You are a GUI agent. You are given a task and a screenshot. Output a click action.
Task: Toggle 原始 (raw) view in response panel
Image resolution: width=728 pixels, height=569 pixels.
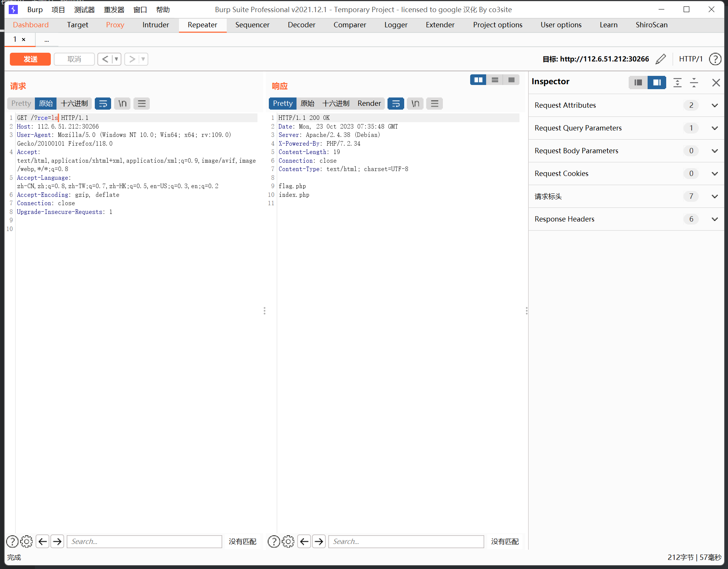click(307, 104)
